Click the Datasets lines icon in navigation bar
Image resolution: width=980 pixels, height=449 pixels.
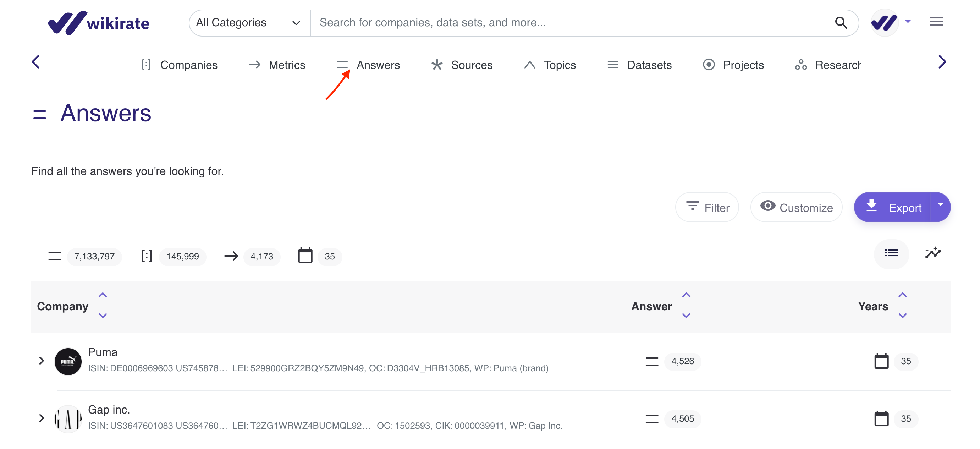point(612,64)
